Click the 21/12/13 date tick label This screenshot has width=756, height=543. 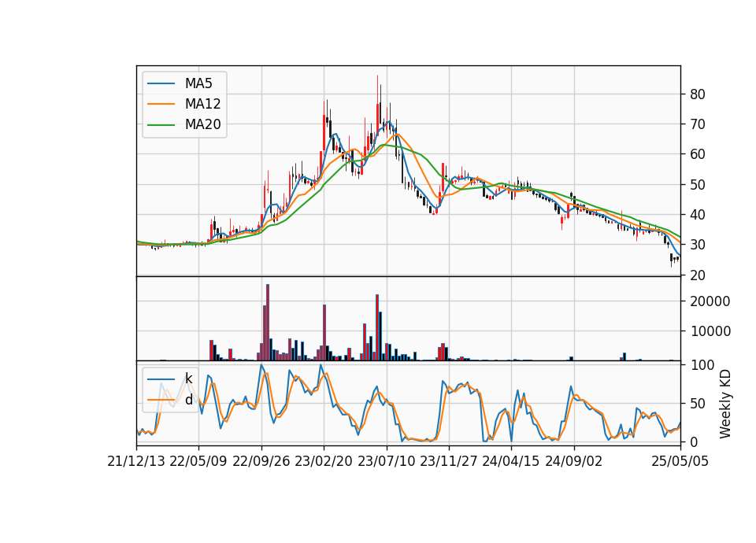tap(136, 461)
